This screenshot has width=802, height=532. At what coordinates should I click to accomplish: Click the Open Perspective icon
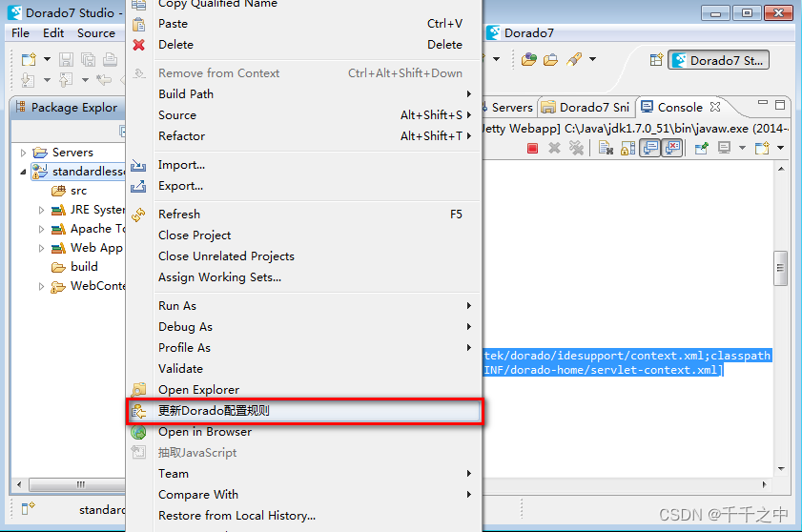(656, 60)
